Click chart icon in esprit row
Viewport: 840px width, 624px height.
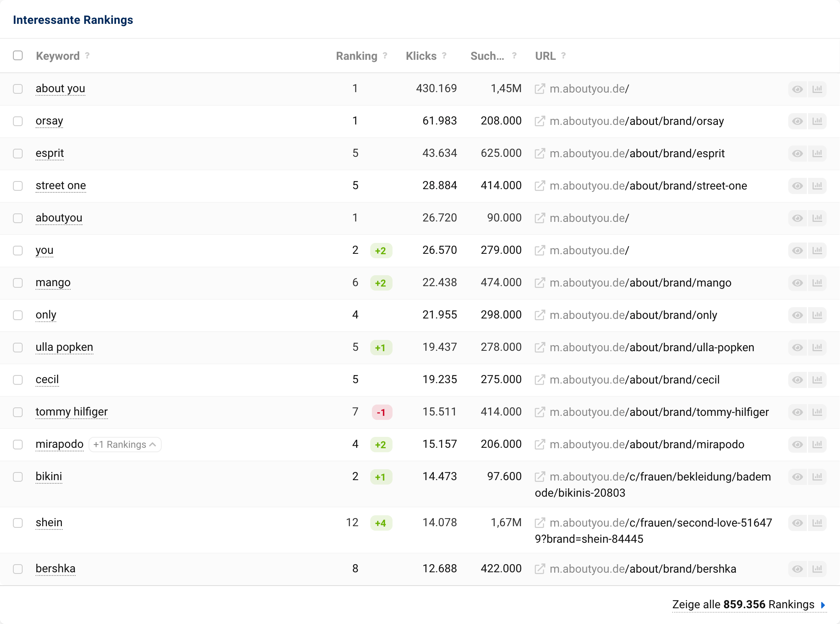[817, 154]
